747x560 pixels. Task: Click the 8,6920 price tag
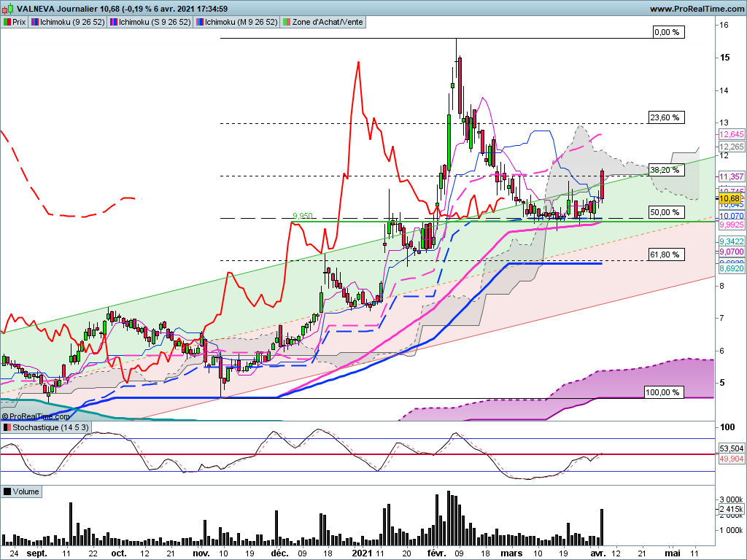[x=731, y=268]
